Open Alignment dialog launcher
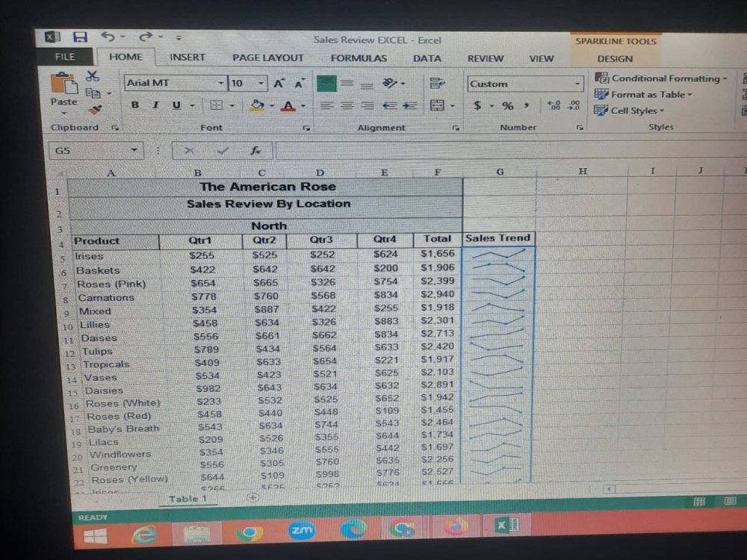Image resolution: width=747 pixels, height=560 pixels. [456, 128]
